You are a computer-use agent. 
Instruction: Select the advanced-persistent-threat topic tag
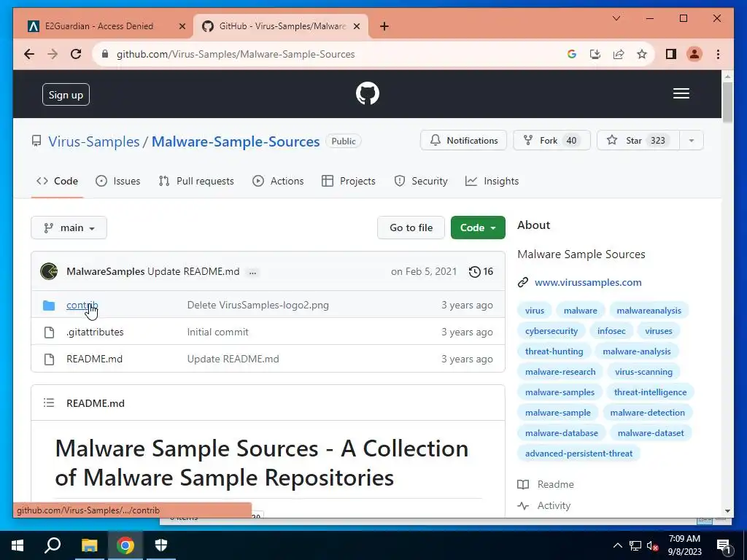point(578,454)
